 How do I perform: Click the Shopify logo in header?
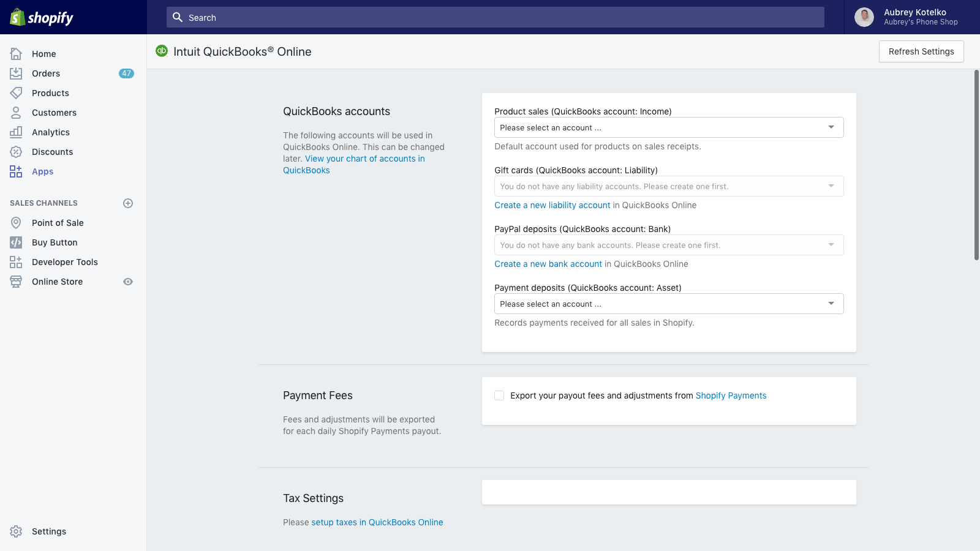[x=42, y=18]
